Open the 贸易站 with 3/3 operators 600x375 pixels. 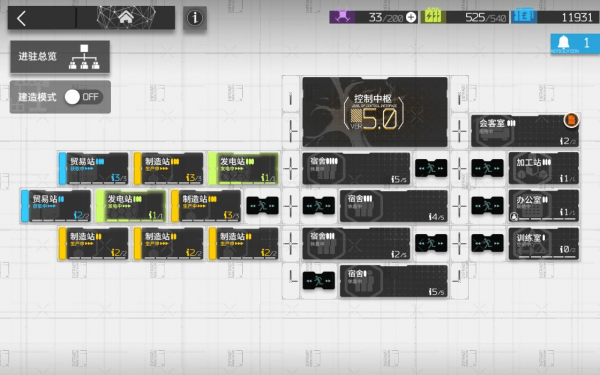click(x=93, y=168)
